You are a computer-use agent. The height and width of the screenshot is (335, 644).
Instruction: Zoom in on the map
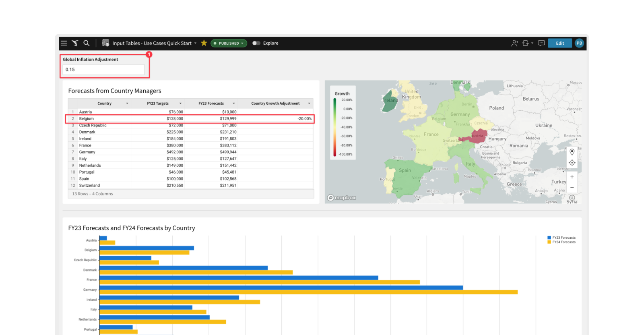tap(572, 177)
